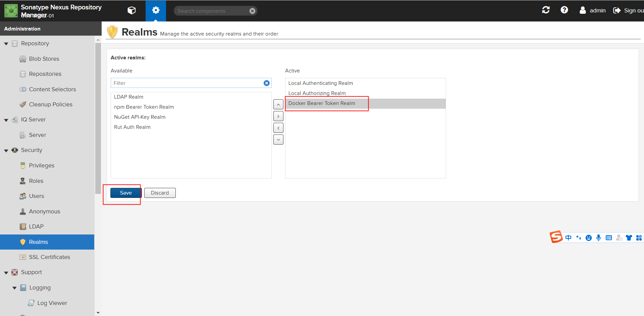644x316 pixels.
Task: Toggle the Chinese input mode button
Action: 568,238
